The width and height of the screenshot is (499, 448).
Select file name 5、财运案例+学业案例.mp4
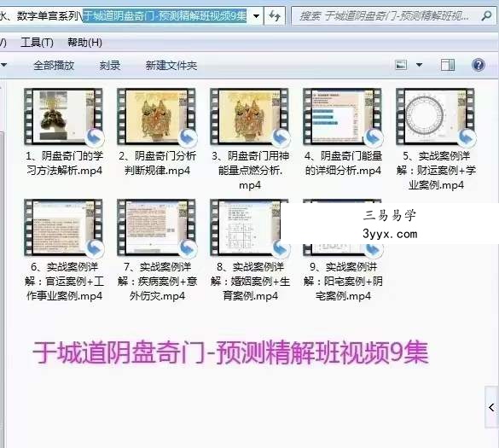pyautogui.click(x=436, y=171)
